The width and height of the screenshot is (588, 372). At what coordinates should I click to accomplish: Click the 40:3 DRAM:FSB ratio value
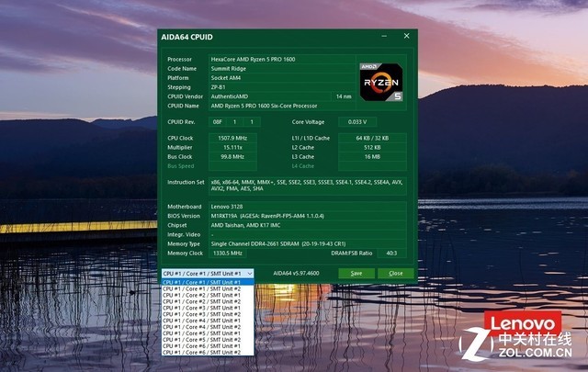pos(391,254)
